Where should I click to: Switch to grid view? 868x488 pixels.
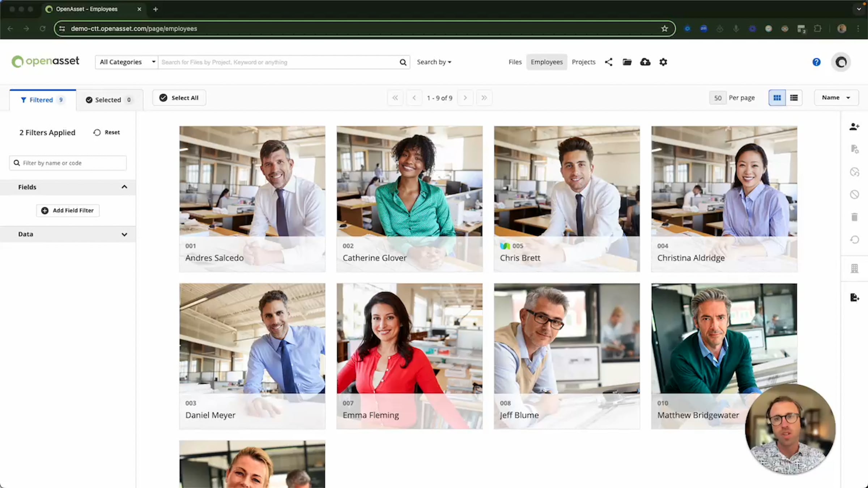coord(777,98)
